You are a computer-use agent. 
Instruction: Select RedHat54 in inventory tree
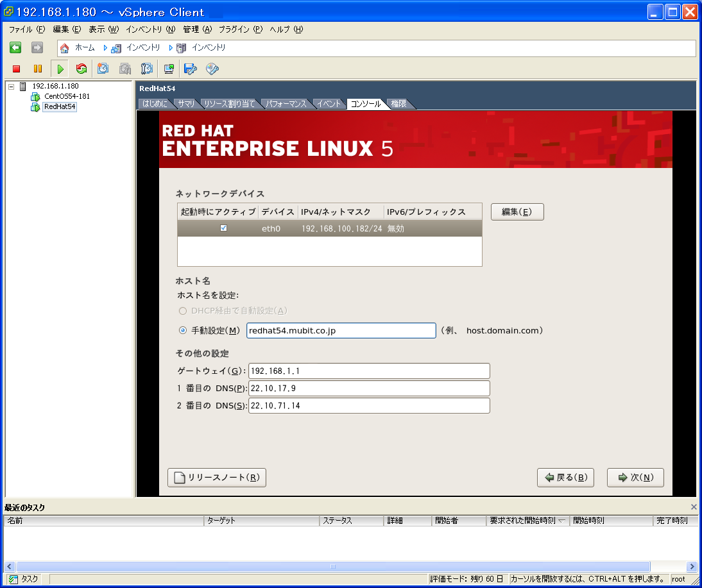(x=60, y=106)
